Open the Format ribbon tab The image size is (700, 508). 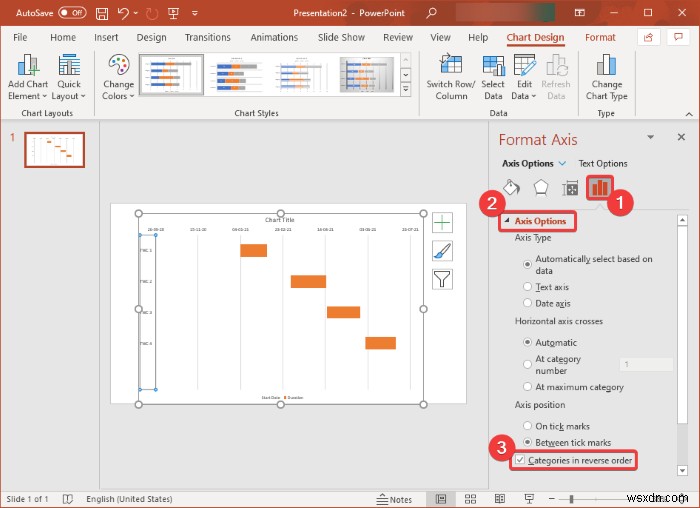600,37
